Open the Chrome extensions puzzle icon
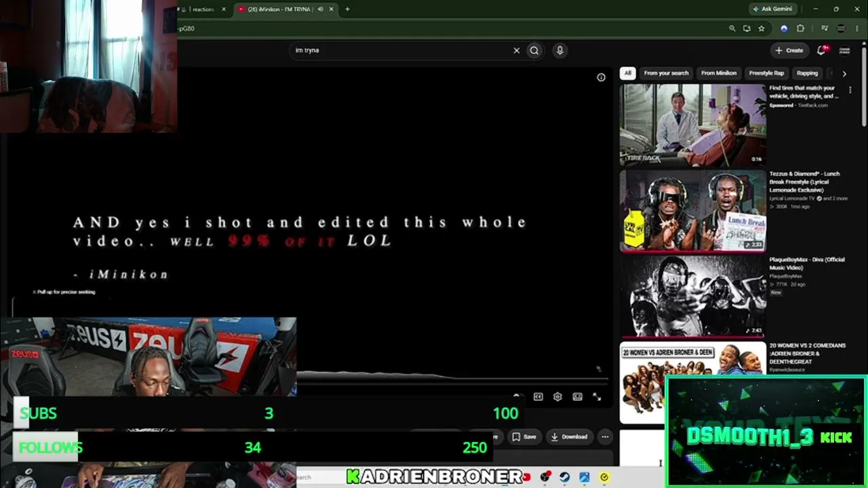The image size is (868, 488). pos(800,28)
